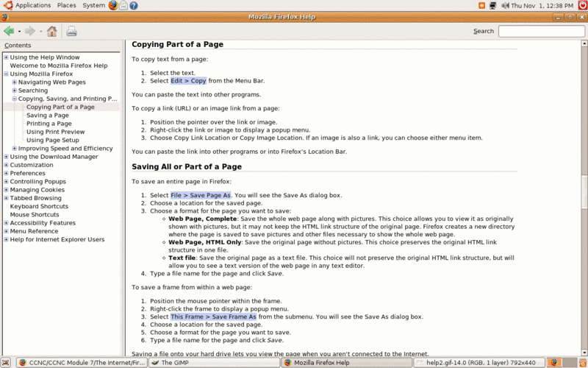Focus the Search input field
588x368 pixels.
point(541,31)
